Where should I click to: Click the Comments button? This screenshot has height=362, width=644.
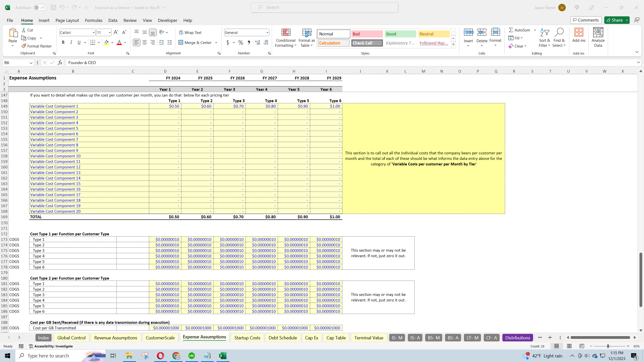coord(586,20)
